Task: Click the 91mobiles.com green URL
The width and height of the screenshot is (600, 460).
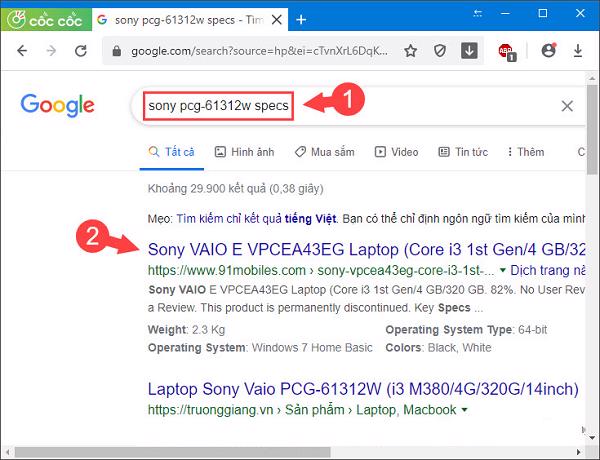Action: 321,271
